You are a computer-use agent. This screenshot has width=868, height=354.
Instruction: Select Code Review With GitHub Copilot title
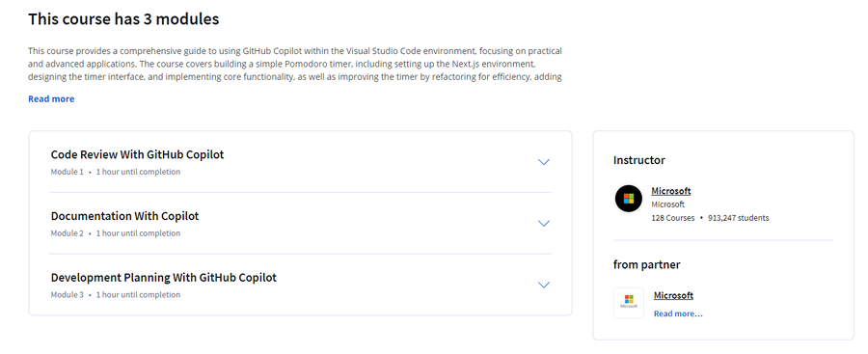tap(137, 154)
